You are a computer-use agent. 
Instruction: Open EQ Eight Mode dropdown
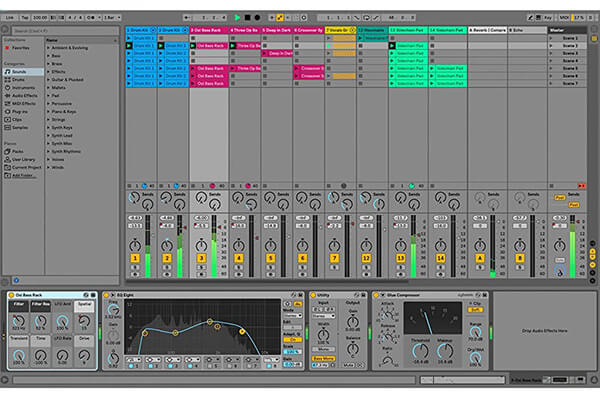click(x=293, y=316)
